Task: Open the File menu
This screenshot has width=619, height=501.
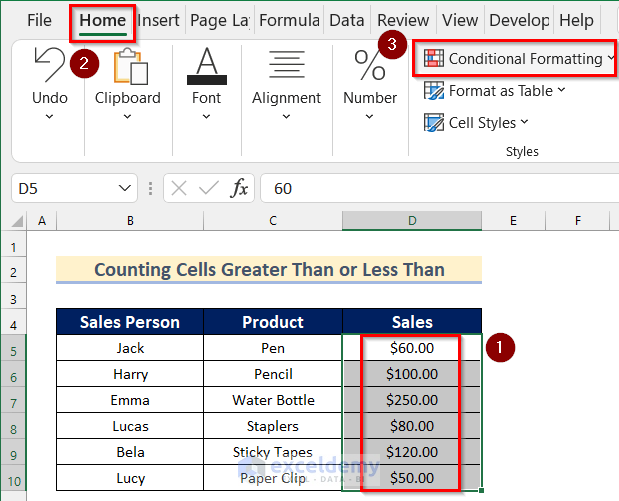Action: click(40, 20)
